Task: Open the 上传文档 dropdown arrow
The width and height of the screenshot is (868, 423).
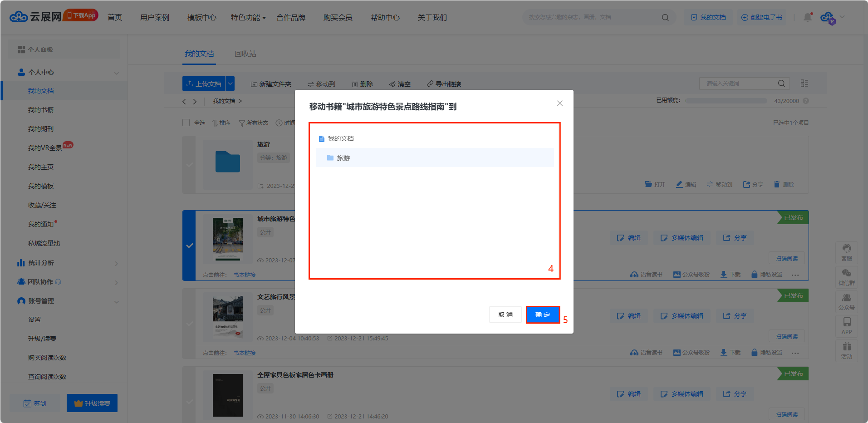Action: [230, 84]
